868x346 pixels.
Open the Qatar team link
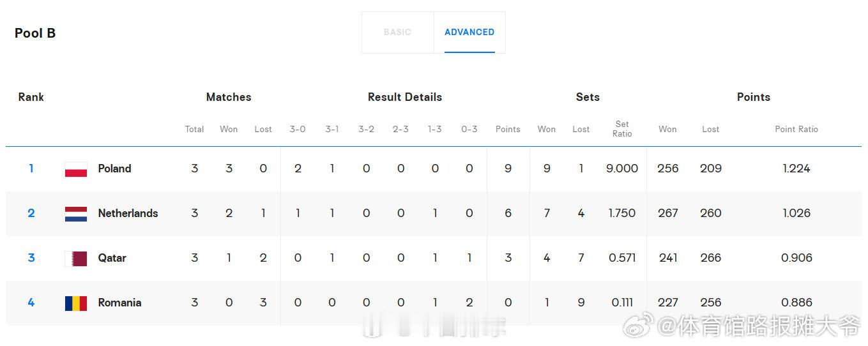tap(112, 258)
